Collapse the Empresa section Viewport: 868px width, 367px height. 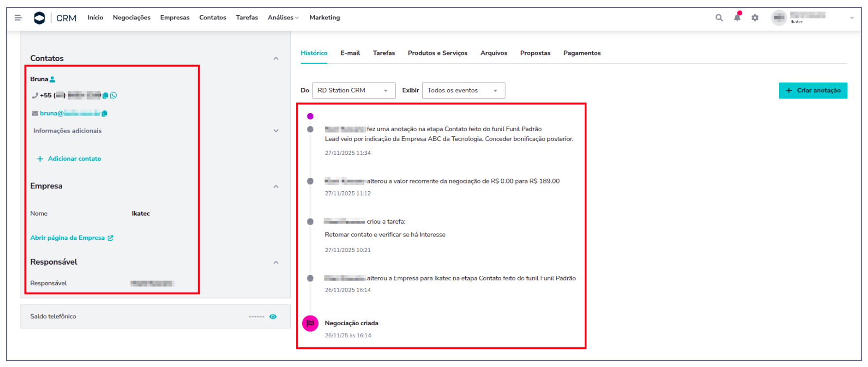tap(276, 186)
